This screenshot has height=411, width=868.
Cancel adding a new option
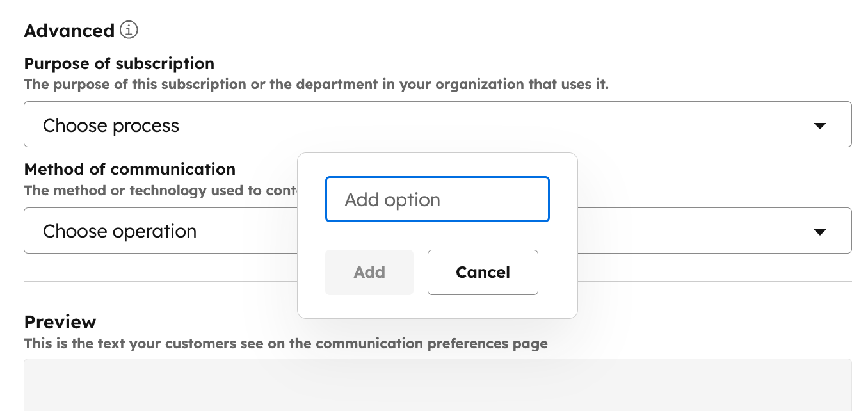coord(483,273)
